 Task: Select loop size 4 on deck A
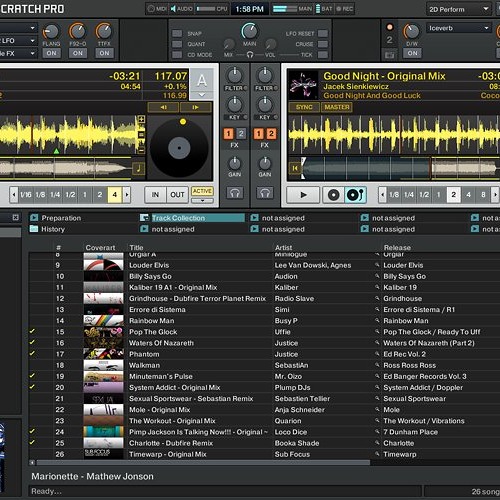tap(114, 195)
